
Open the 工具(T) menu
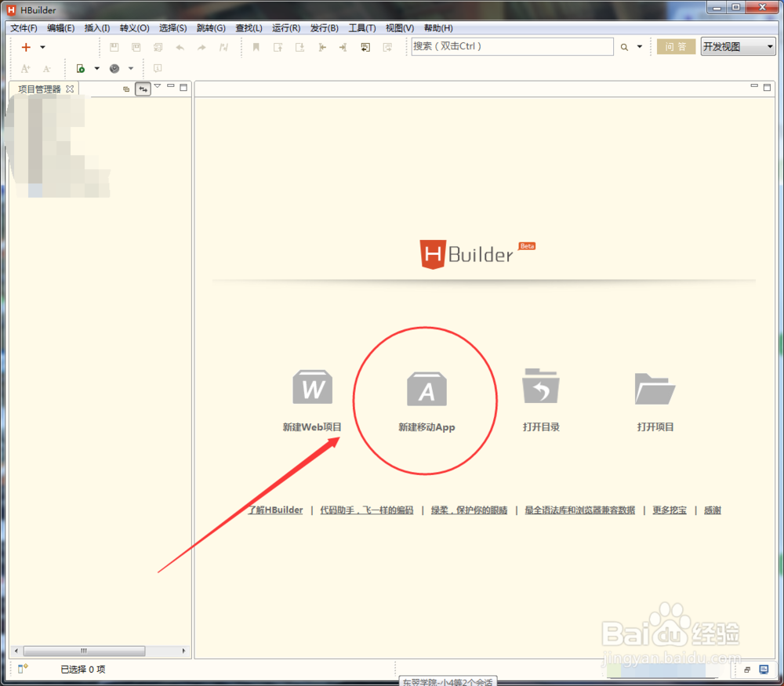(362, 28)
